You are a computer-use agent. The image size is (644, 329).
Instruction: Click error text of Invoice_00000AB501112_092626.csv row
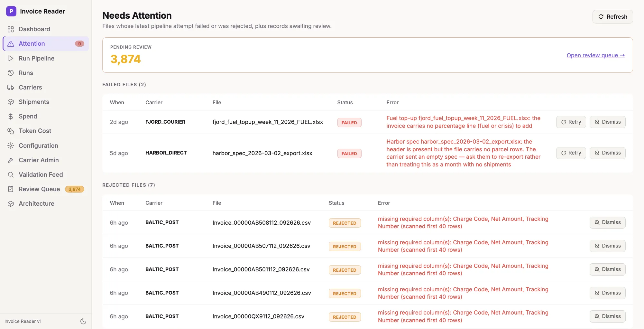pos(463,269)
